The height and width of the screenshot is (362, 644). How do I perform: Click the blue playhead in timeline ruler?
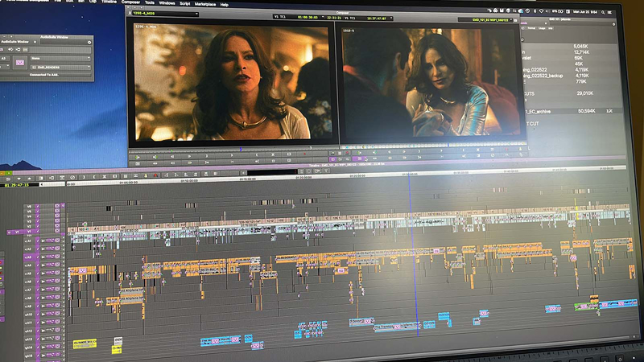point(409,175)
